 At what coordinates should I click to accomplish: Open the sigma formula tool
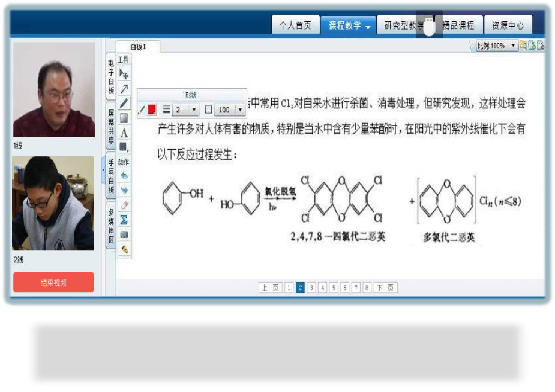(124, 220)
